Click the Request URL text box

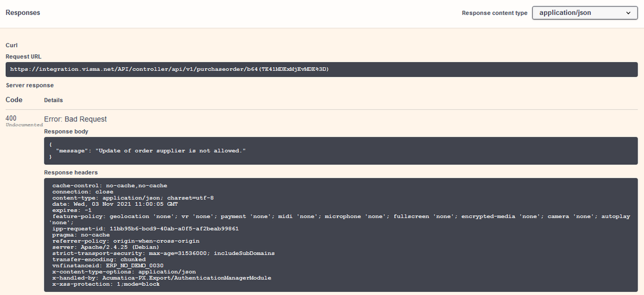(321, 70)
